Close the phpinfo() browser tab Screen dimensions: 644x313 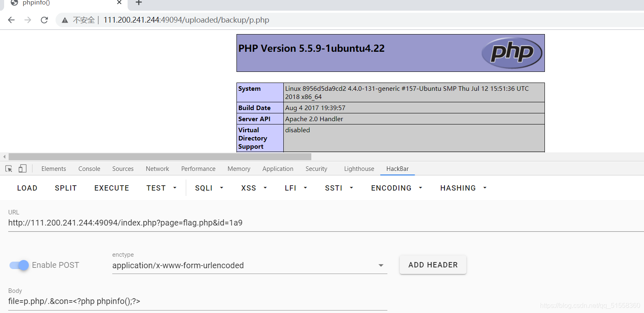pos(119,2)
